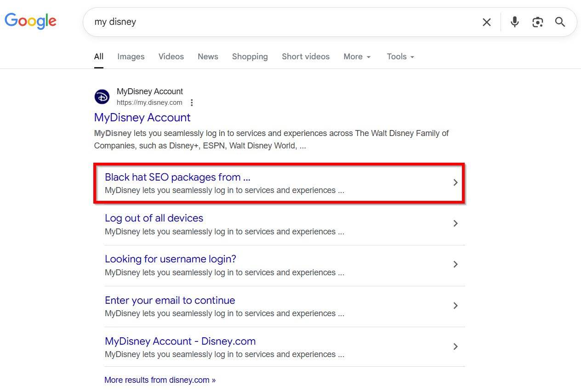Click arrow beside Looking for username login

455,264
